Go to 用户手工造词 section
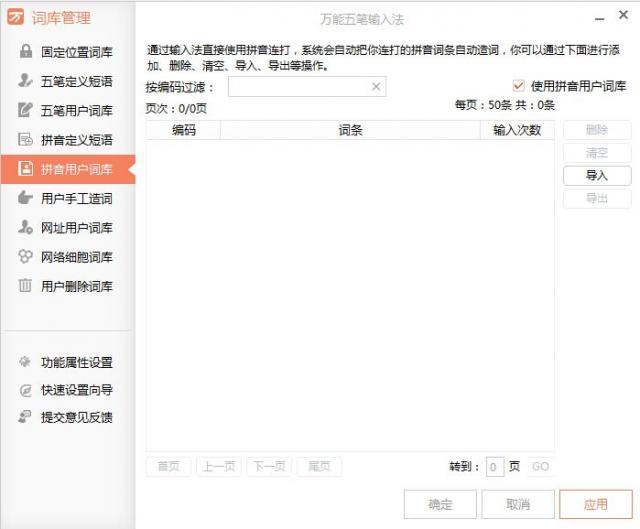The image size is (640, 529). coord(68,198)
